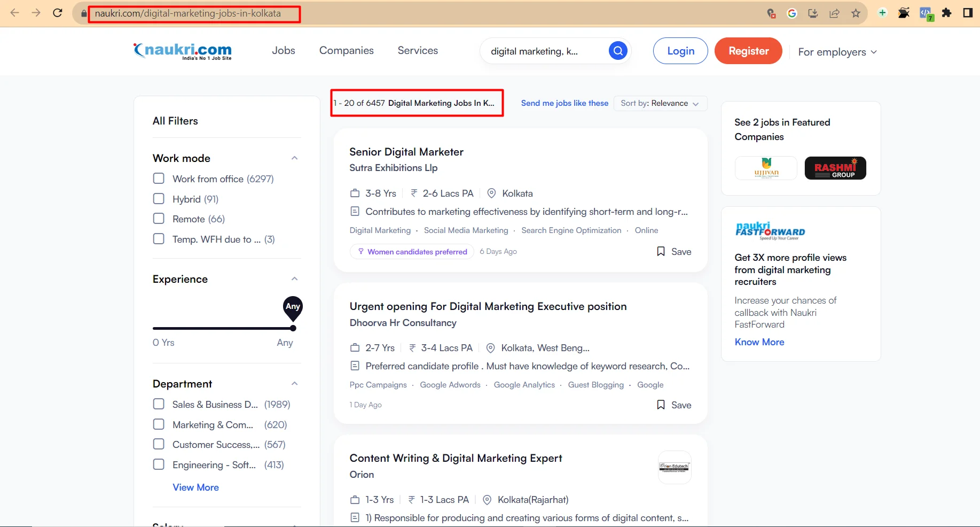980x527 pixels.
Task: Expand the For employers menu
Action: click(x=837, y=52)
